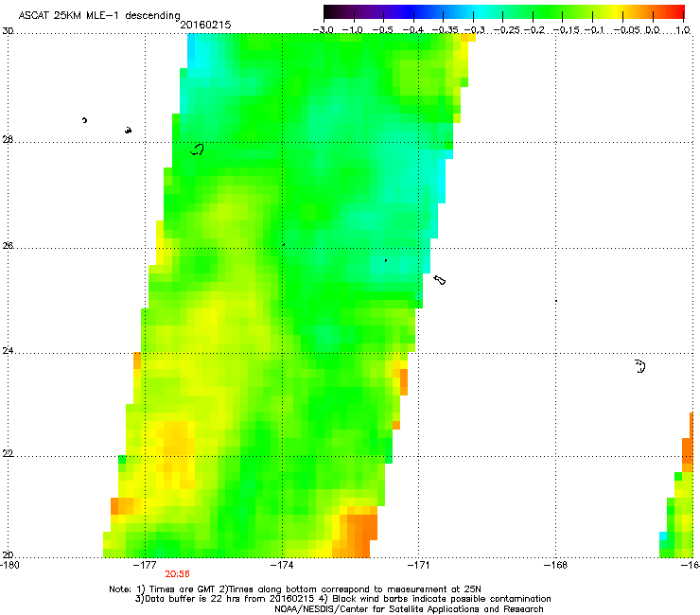Click the latitude axis label 26
The width and height of the screenshot is (700, 615).
[8, 246]
